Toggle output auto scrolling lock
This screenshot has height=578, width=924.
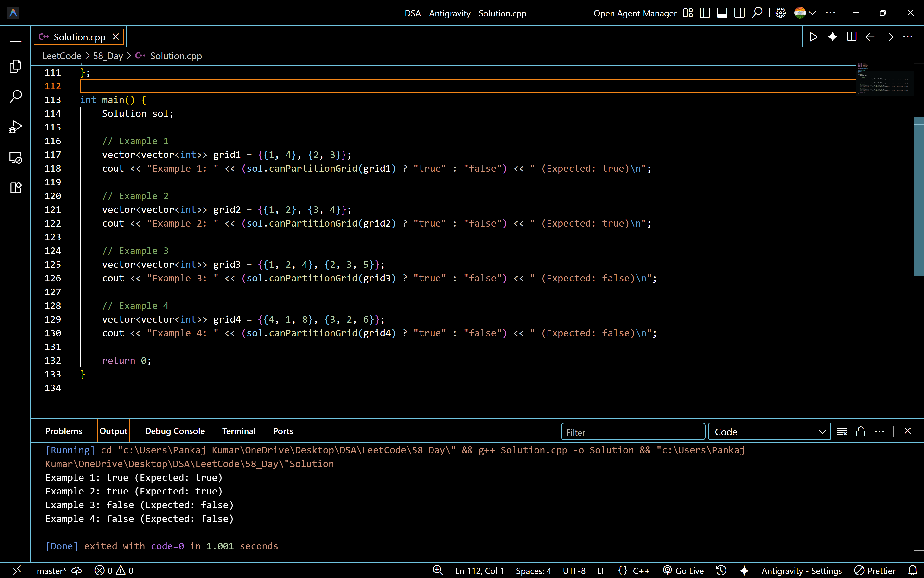(x=860, y=432)
